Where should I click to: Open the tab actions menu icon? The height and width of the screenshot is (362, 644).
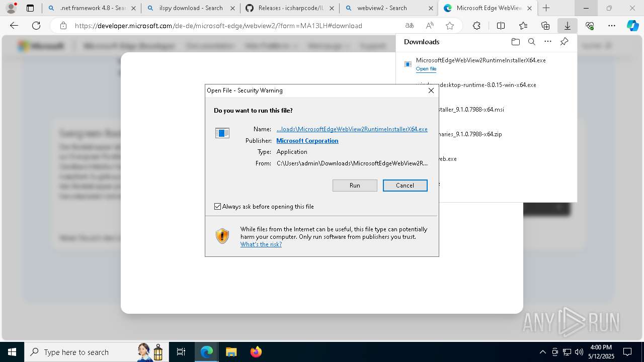(x=30, y=8)
